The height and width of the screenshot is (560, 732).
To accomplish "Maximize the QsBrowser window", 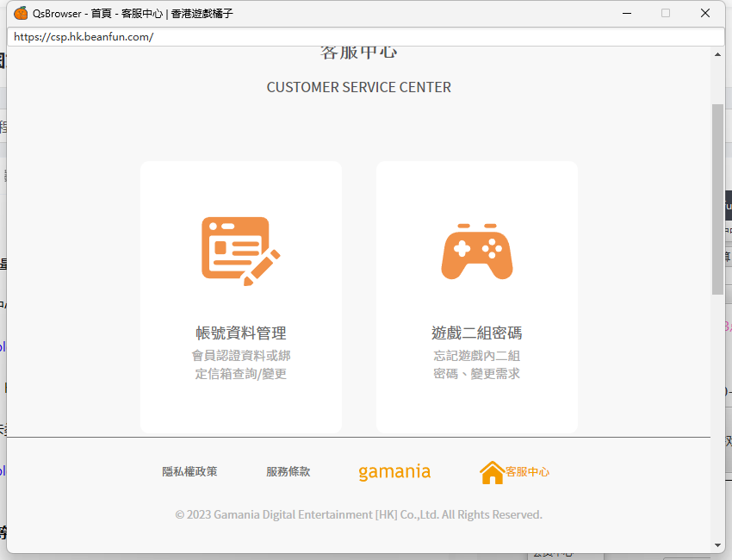I will pyautogui.click(x=666, y=13).
